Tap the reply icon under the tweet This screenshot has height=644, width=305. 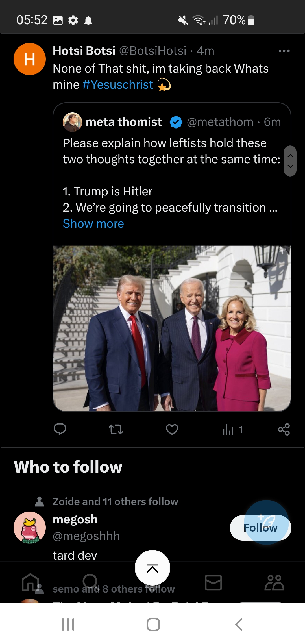[x=60, y=429]
